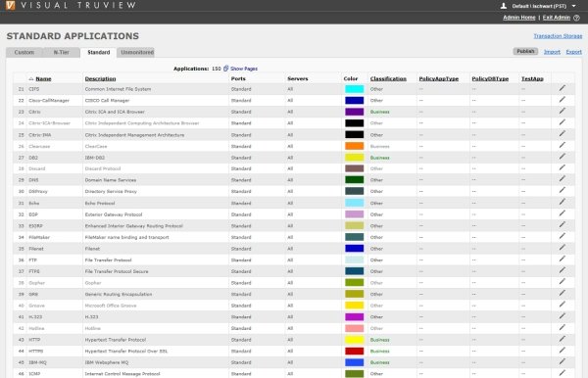
Task: Click the Export link
Action: [573, 52]
